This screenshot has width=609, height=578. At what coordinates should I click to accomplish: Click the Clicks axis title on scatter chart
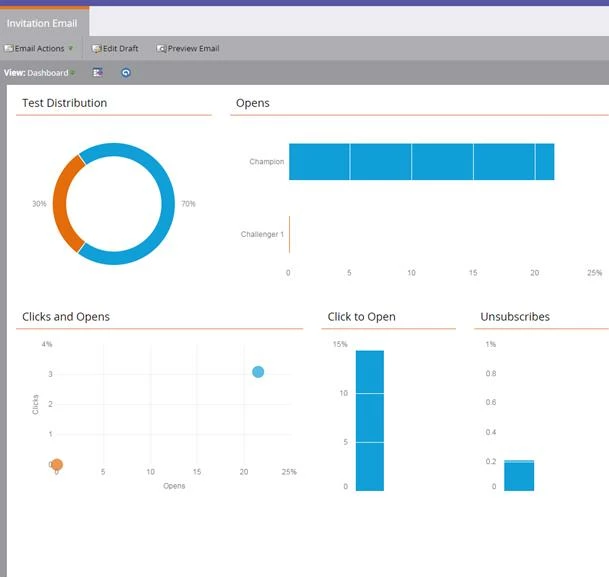(x=35, y=405)
